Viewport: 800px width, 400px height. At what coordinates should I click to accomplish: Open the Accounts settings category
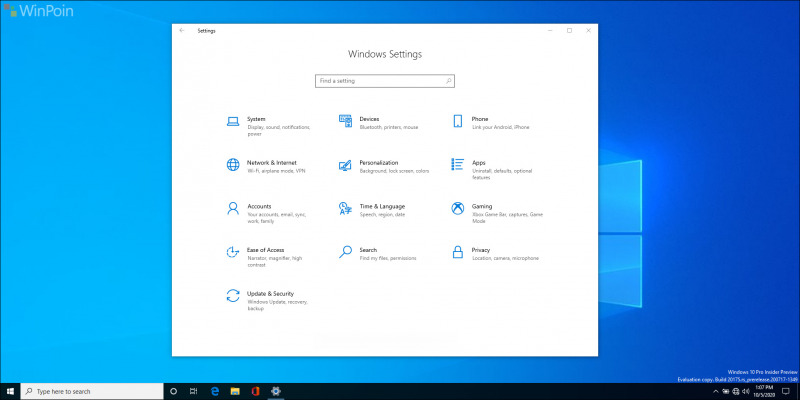pyautogui.click(x=269, y=214)
